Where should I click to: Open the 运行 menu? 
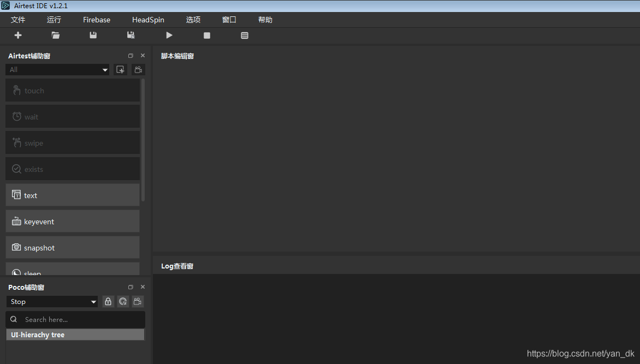click(54, 20)
